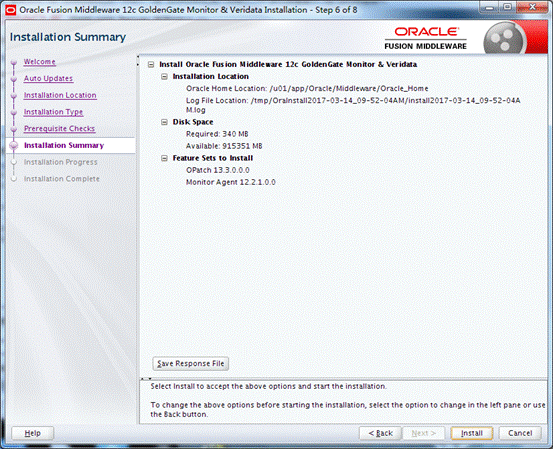Click Install to start the installation
The width and height of the screenshot is (553, 449).
click(x=472, y=433)
